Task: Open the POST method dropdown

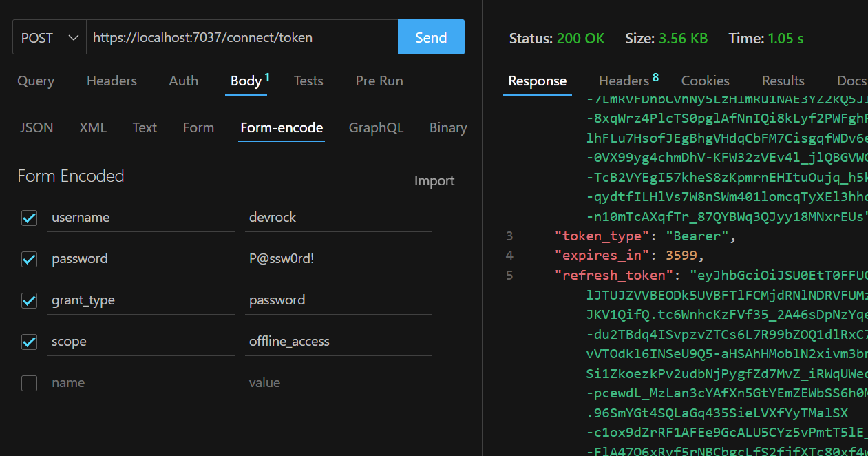Action: pos(49,37)
